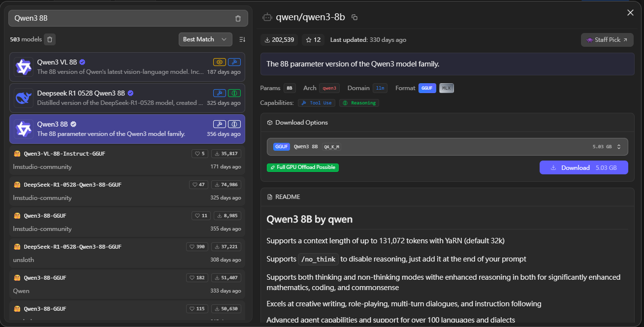
Task: Click the 8B params tag
Action: 290,88
